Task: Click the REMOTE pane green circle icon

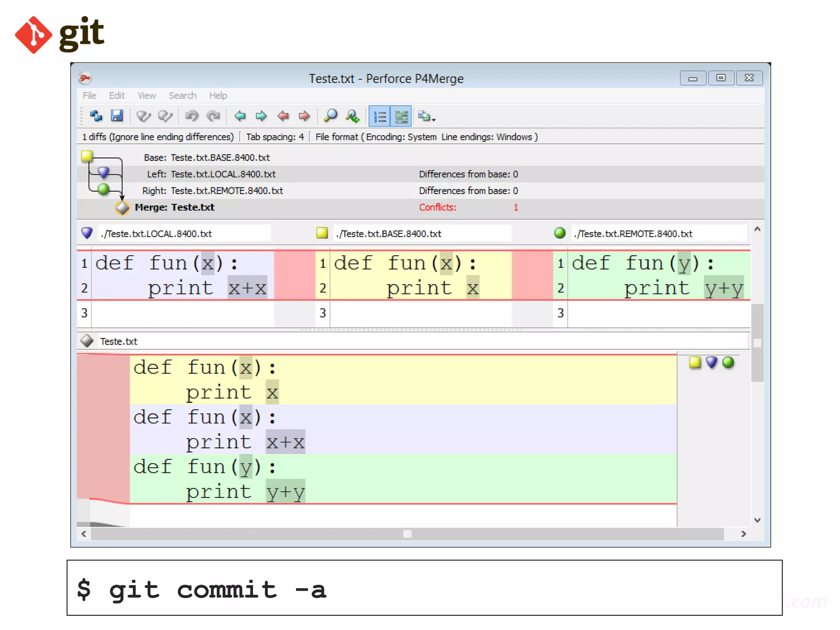Action: (560, 233)
